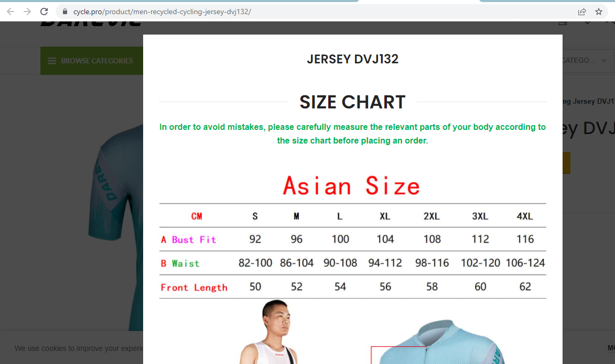Click the 'CM' header cell
The height and width of the screenshot is (364, 615).
pos(197,216)
